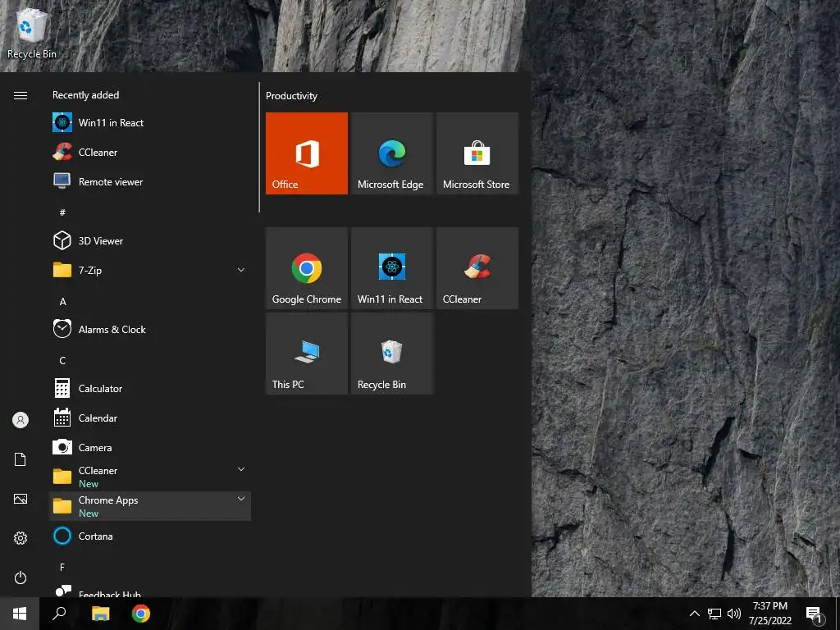This screenshot has height=630, width=840.
Task: Click the desktop Recycle Bin icon
Action: (31, 32)
